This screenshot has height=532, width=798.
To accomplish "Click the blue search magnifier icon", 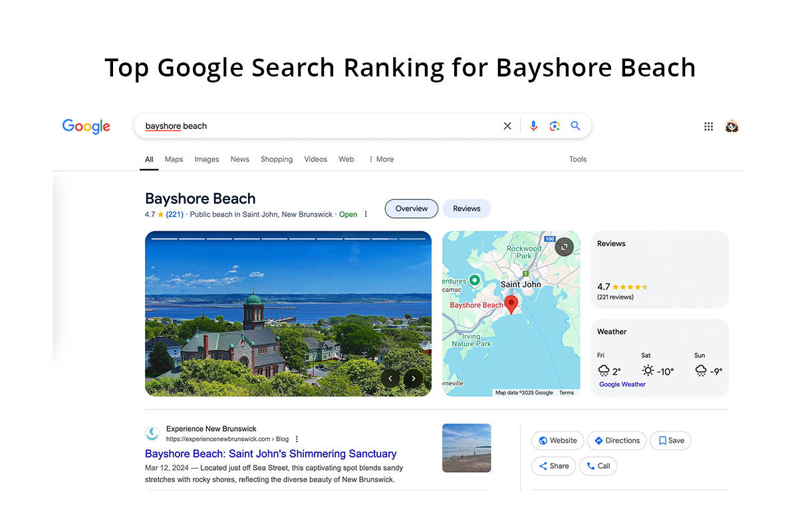I will 576,126.
